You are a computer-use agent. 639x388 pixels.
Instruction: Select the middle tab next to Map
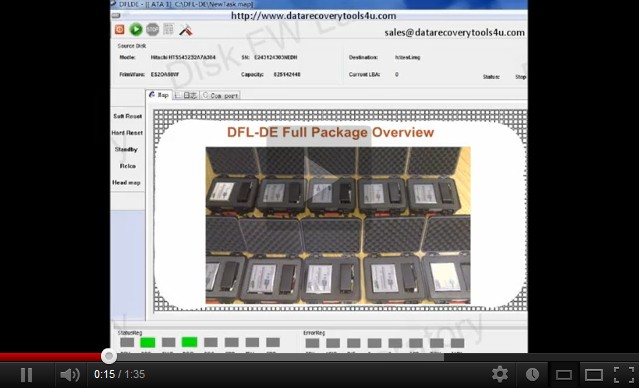click(x=186, y=95)
